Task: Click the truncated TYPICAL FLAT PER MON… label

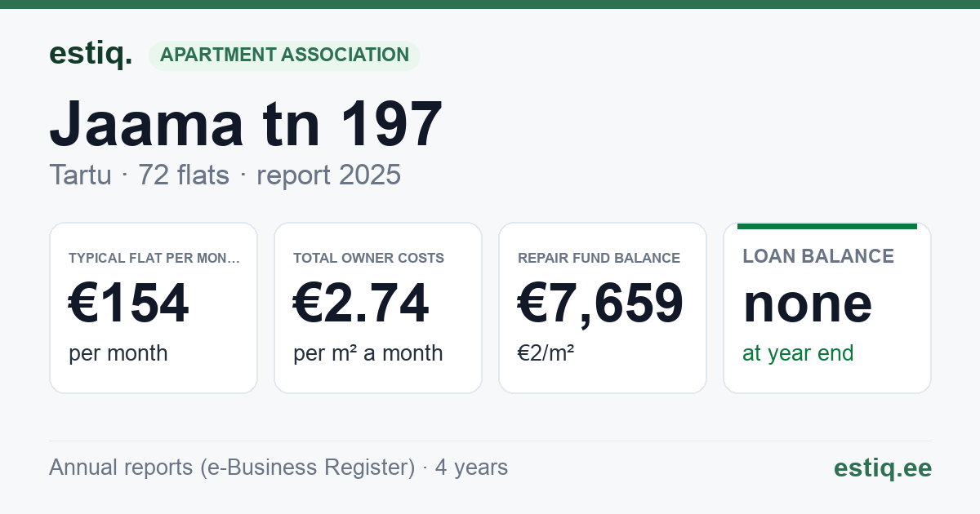Action: [x=154, y=258]
